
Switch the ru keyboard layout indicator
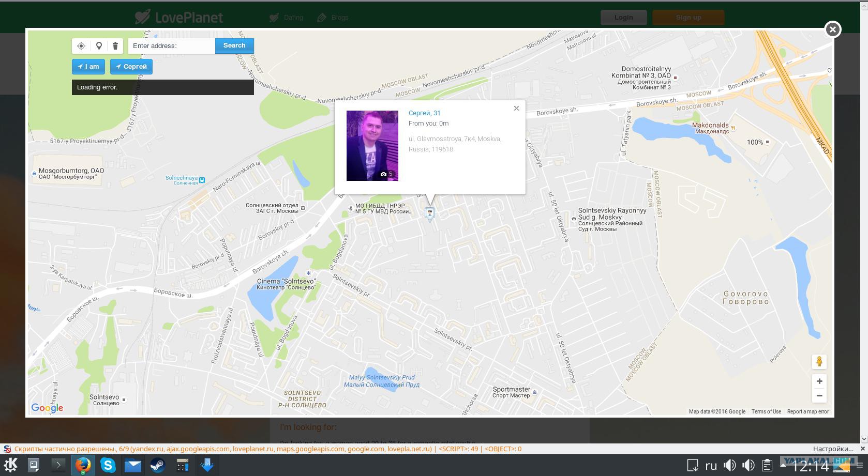711,466
